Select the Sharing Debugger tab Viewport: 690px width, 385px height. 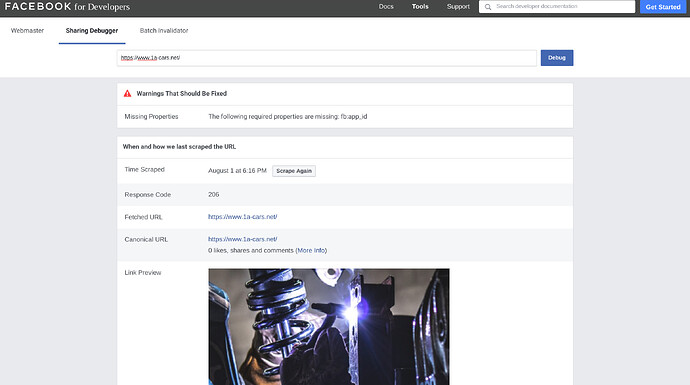click(92, 30)
